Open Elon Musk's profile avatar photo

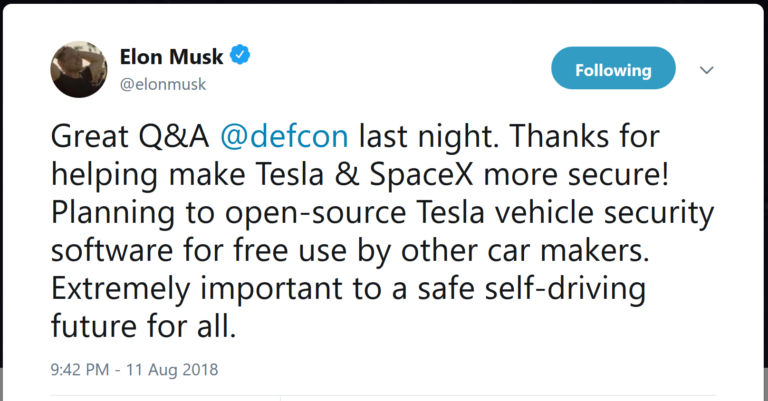pyautogui.click(x=79, y=70)
